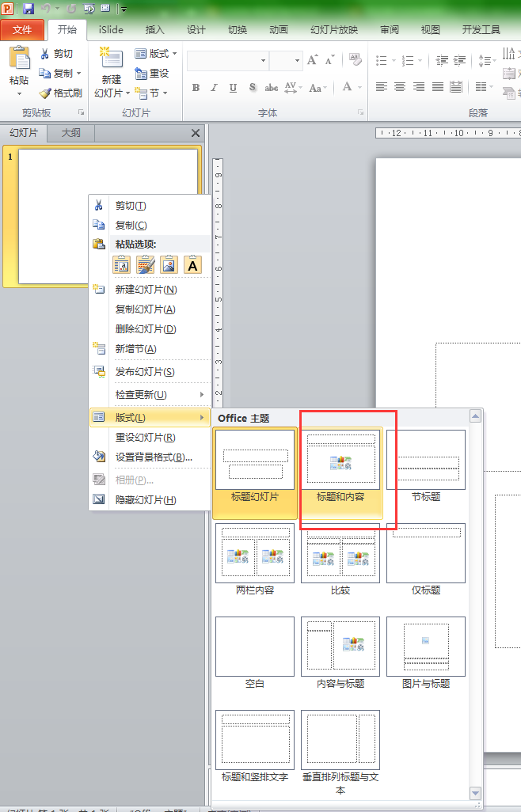
Task: Choose Hide Slide (隐藏幻灯片(H))
Action: click(150, 499)
